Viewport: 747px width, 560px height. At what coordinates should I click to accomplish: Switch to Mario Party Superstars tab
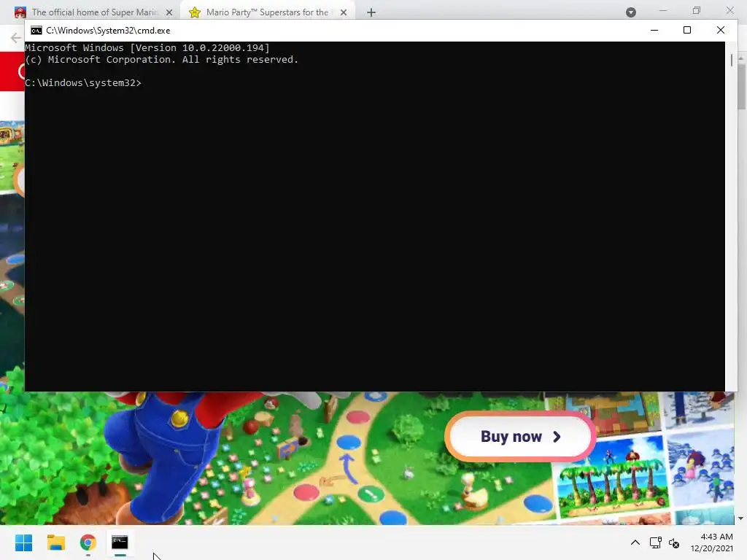click(267, 12)
